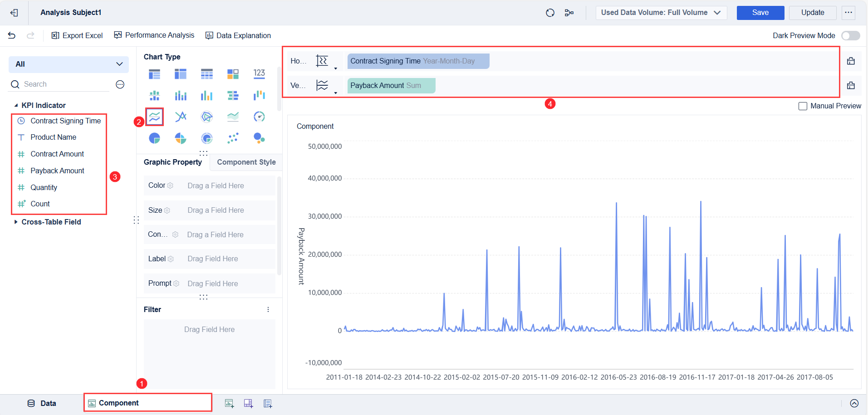Open the data lineage icon in header
This screenshot has height=415, width=868.
[x=569, y=13]
